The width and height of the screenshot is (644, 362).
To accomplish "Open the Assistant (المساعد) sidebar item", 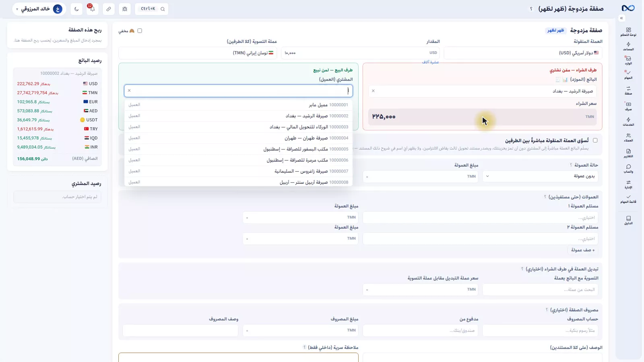I will (x=628, y=47).
